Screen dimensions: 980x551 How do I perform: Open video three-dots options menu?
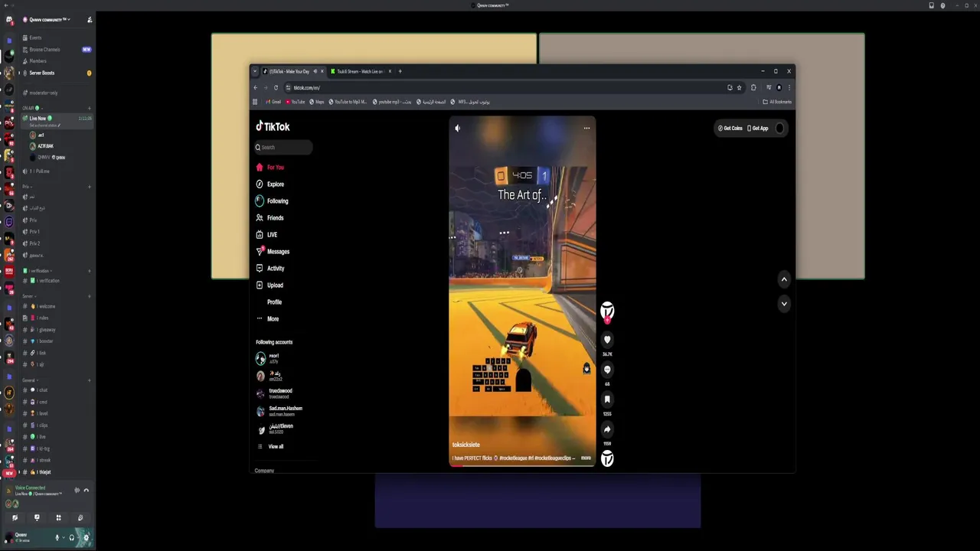point(586,129)
